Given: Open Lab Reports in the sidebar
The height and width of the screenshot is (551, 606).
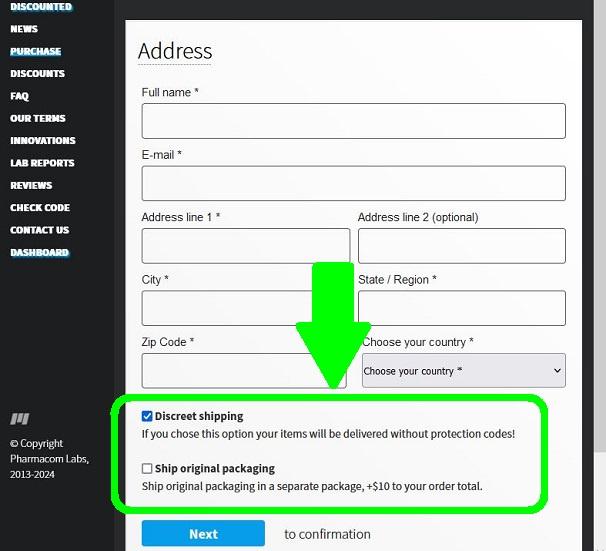Looking at the screenshot, I should pyautogui.click(x=42, y=163).
